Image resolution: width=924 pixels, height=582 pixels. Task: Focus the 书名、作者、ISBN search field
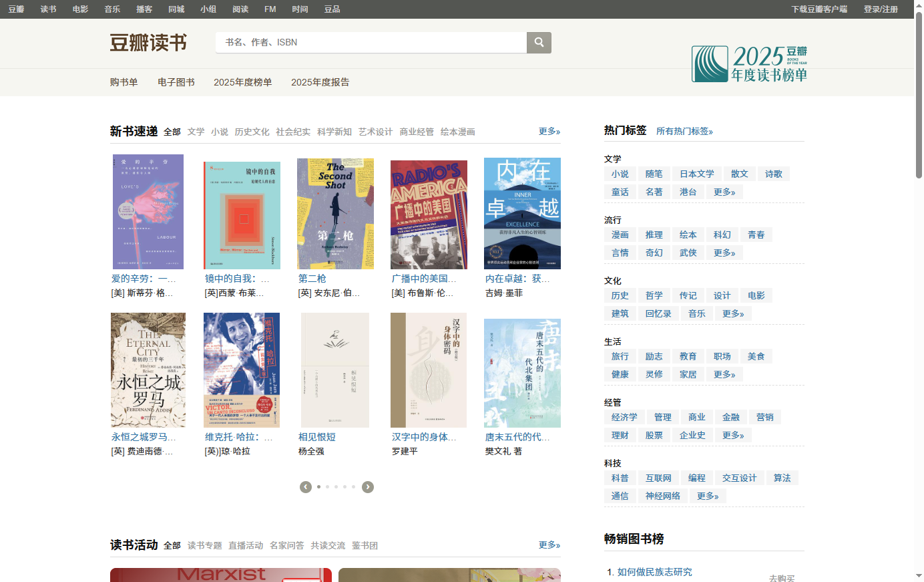(371, 42)
